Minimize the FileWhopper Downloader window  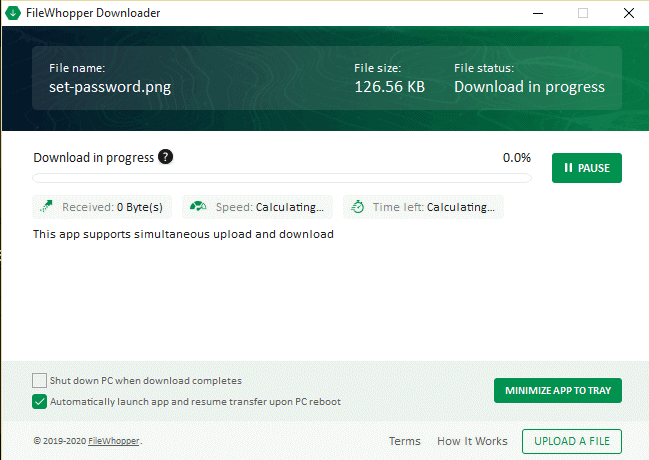pyautogui.click(x=538, y=13)
